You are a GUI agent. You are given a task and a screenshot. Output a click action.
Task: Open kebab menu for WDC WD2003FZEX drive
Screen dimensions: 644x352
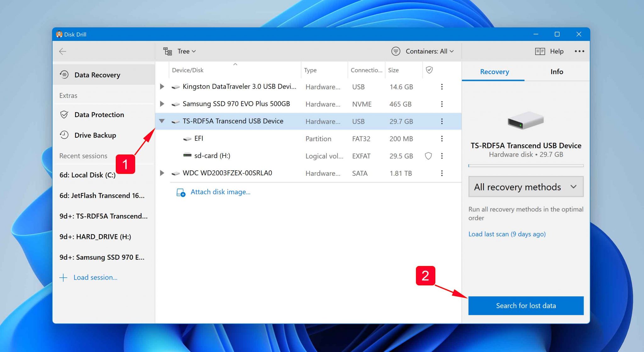442,173
